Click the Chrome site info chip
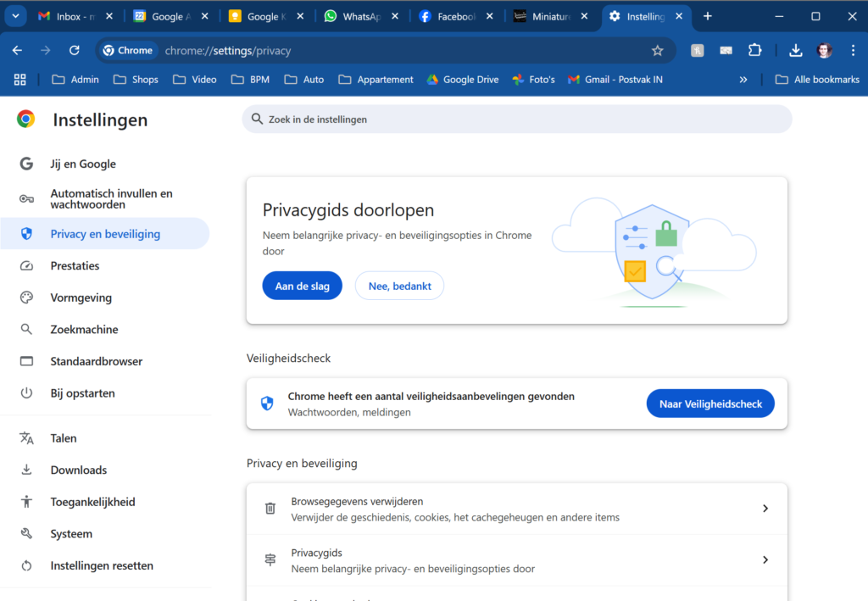The image size is (868, 601). [x=129, y=50]
